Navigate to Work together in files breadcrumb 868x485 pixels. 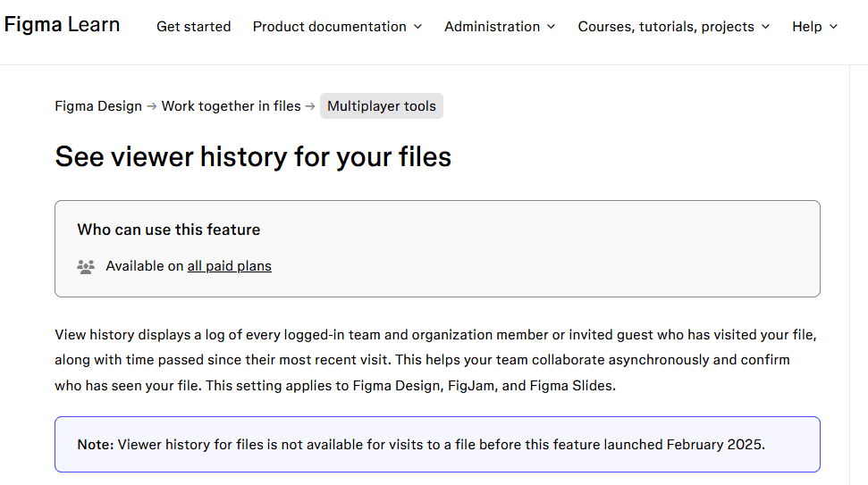point(232,106)
